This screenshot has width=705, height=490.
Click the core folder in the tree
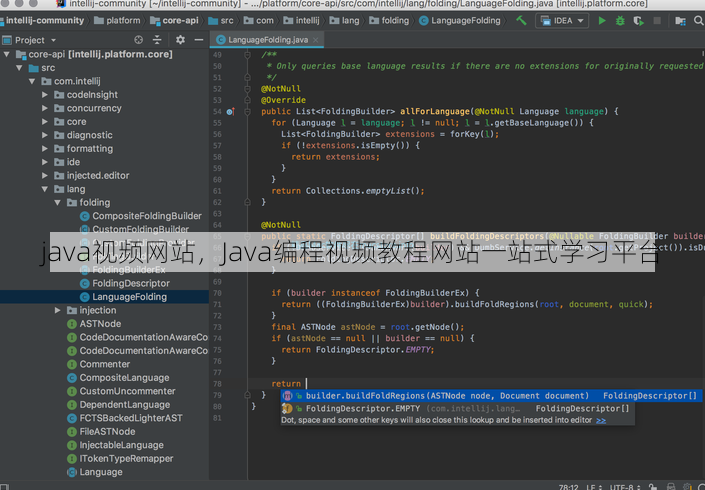point(71,122)
